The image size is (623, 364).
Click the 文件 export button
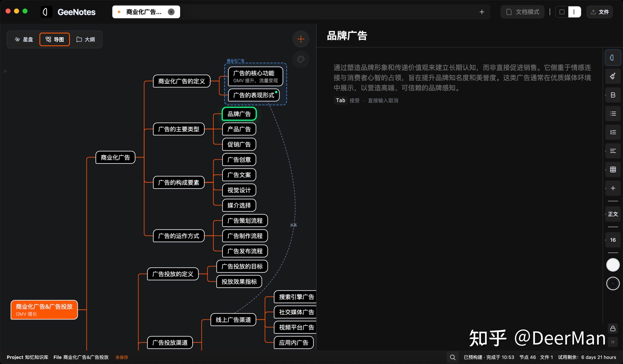[x=599, y=12]
